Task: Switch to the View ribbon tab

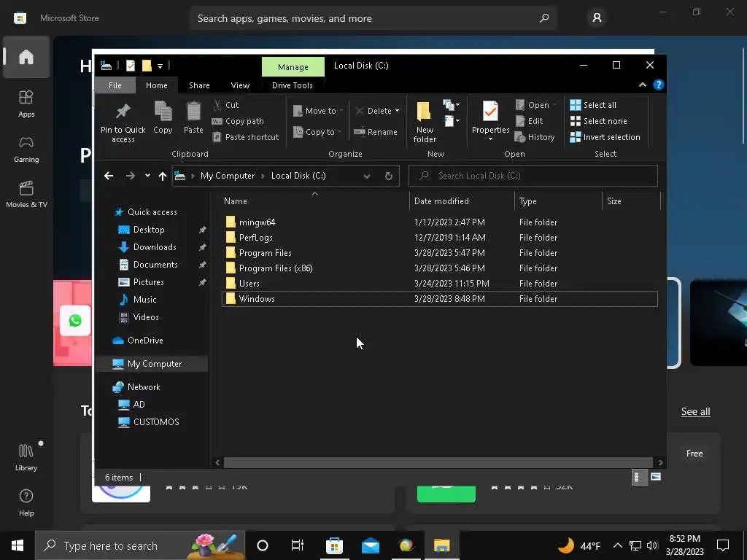Action: (240, 85)
